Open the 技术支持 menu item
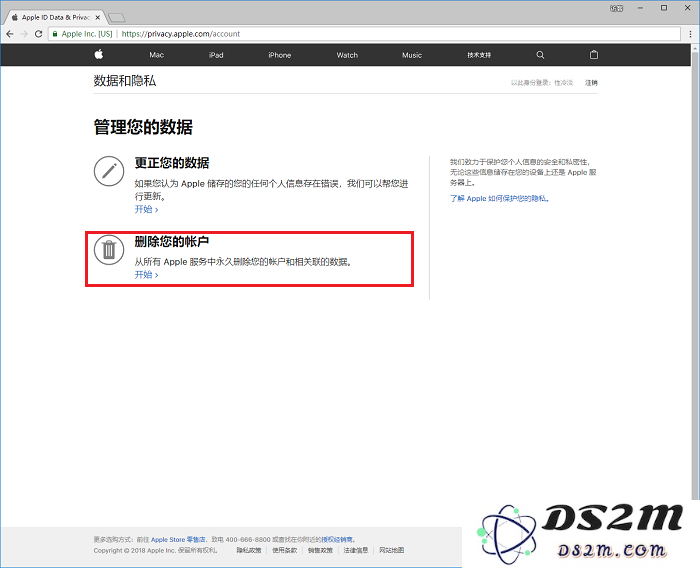This screenshot has height=568, width=700. tap(479, 55)
